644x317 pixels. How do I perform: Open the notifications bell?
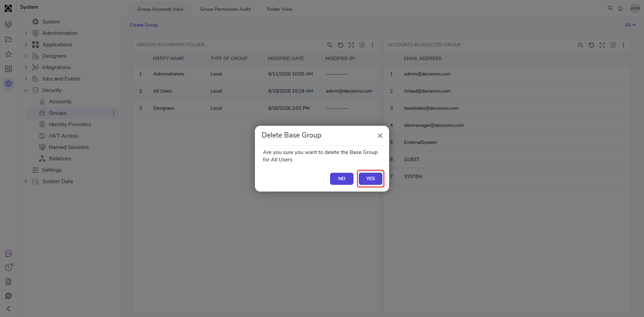[621, 8]
